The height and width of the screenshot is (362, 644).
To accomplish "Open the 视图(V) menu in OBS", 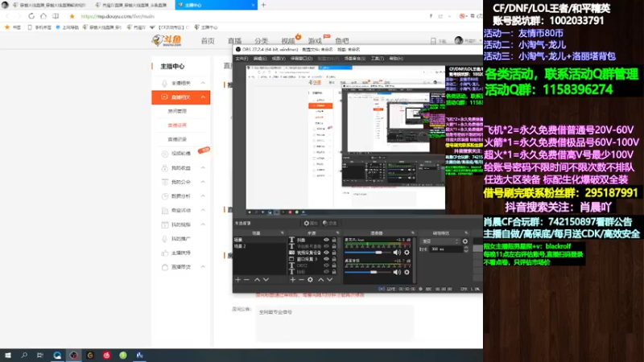I will tap(279, 59).
